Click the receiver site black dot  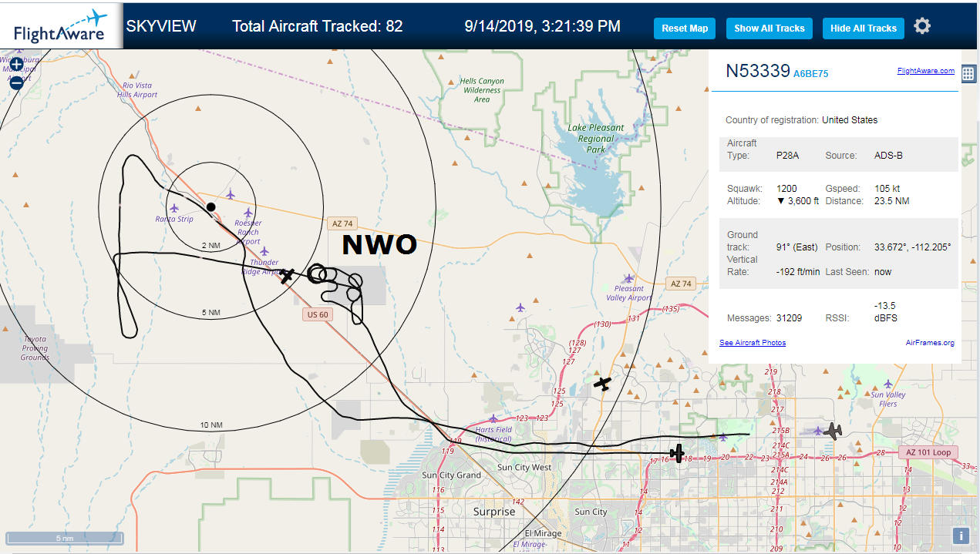[x=210, y=206]
